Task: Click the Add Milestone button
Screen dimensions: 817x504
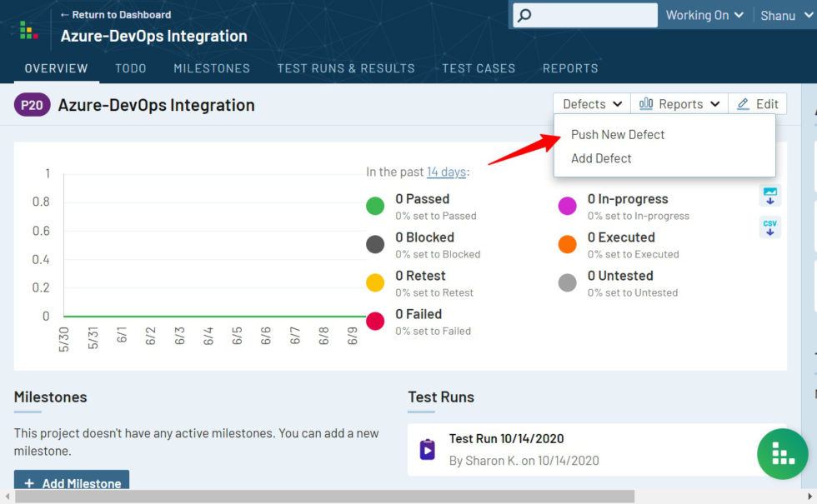Action: [x=72, y=482]
